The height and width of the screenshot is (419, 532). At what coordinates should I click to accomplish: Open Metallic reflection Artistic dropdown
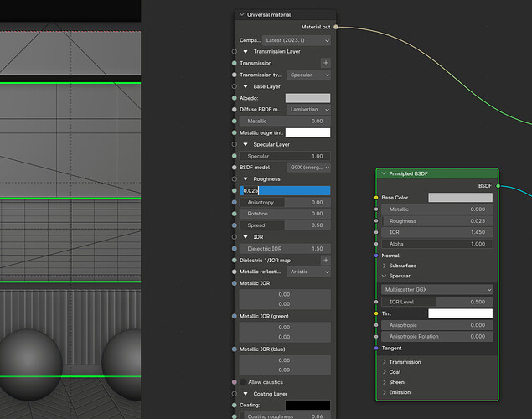tap(308, 272)
